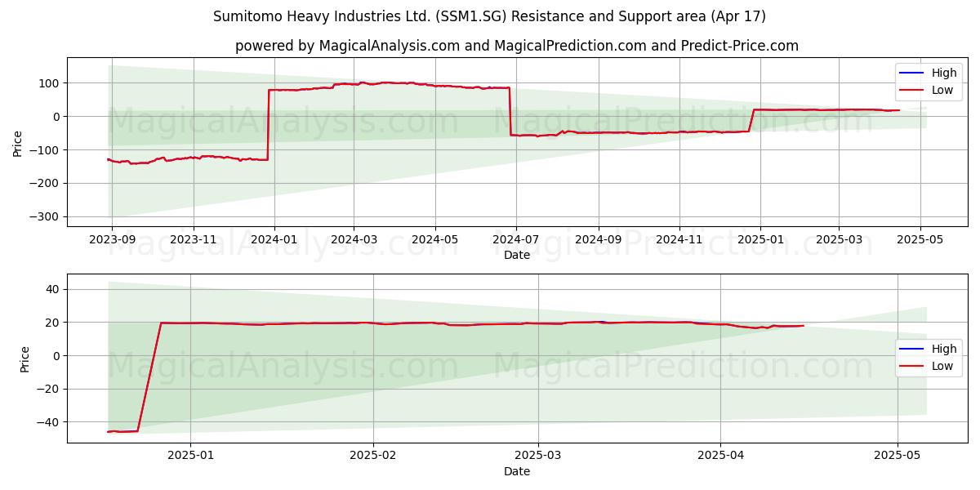Click the 2025-04 tick label in bottom chart

tap(721, 457)
